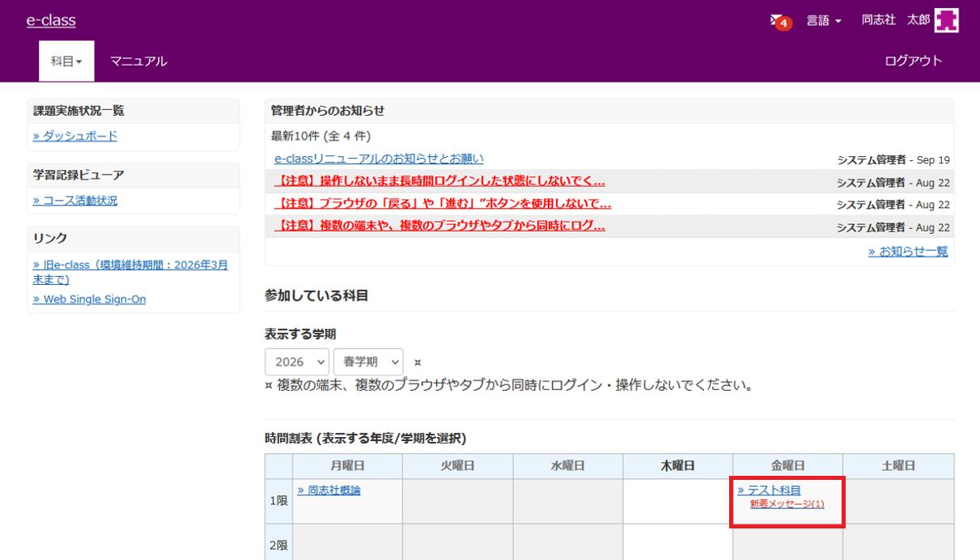980x560 pixels.
Task: Open the ダッシュボード link
Action: (x=75, y=136)
